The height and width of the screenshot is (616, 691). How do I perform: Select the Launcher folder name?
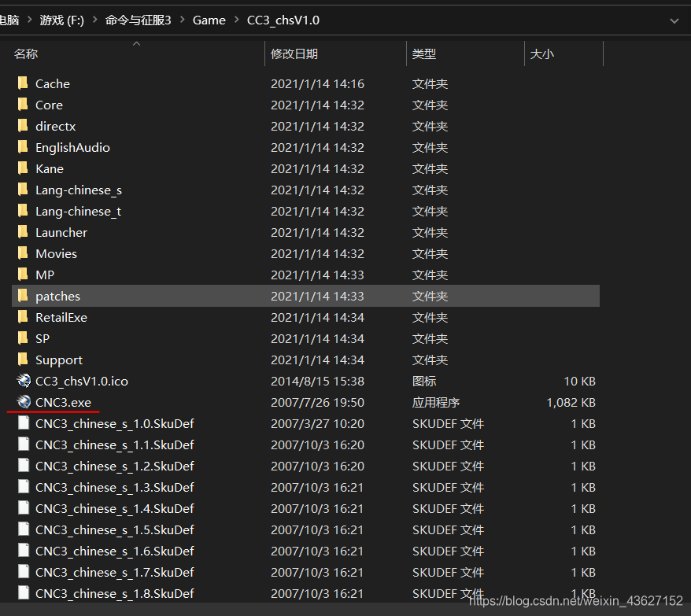(x=61, y=232)
